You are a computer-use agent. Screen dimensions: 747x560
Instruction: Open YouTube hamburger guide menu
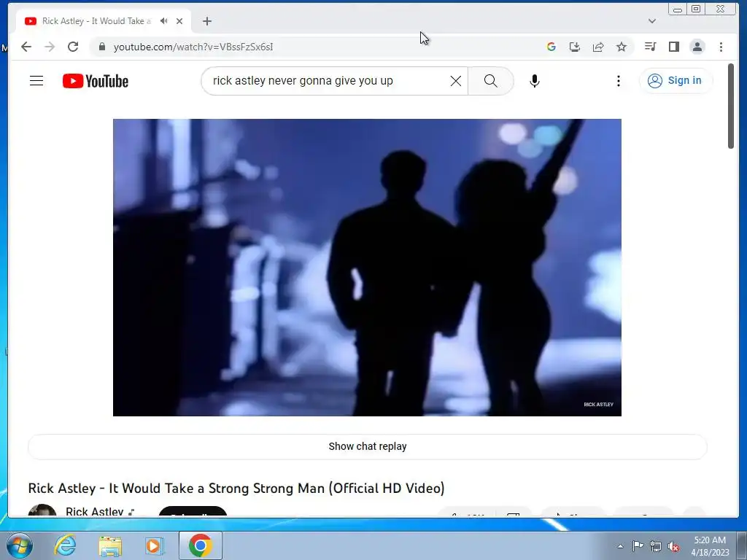pos(36,81)
